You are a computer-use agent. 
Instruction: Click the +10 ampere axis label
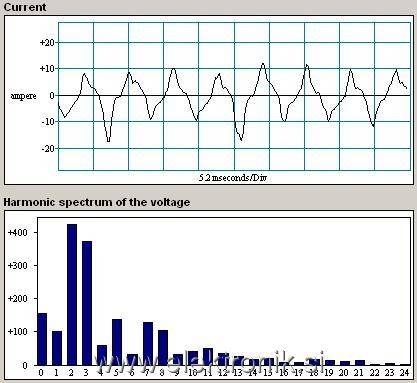point(47,69)
